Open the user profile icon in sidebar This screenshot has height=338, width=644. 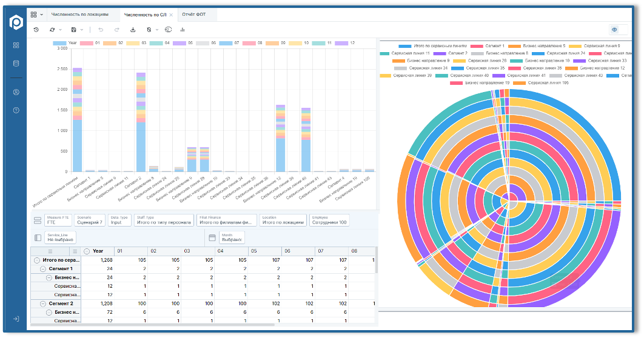(16, 92)
